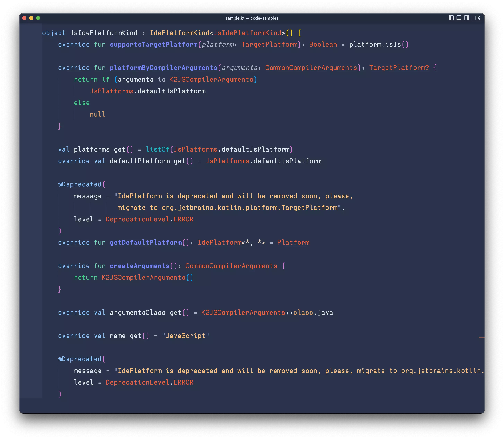
Task: Click the yellow minimize window button
Action: tap(31, 18)
